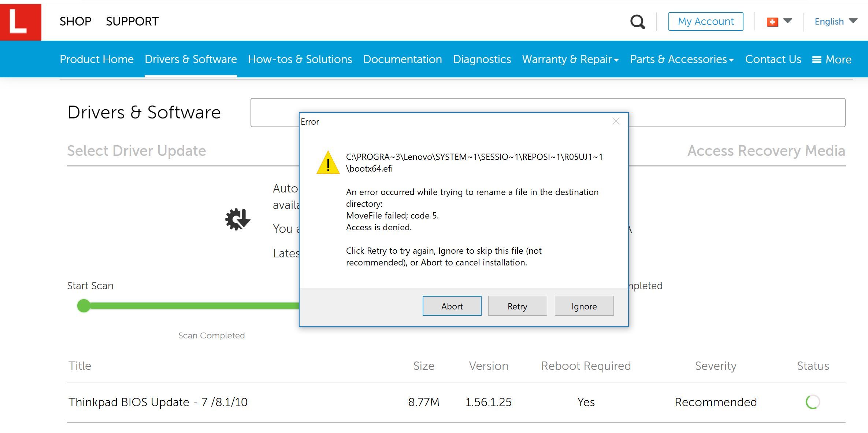Click the red Lenovo L logo
The width and height of the screenshot is (868, 433).
coord(21,22)
